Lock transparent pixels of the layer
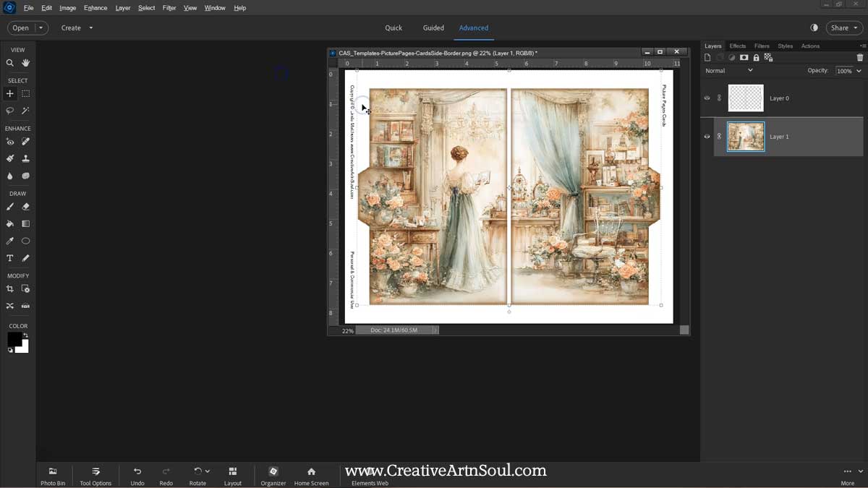Viewport: 868px width, 488px height. pos(768,58)
